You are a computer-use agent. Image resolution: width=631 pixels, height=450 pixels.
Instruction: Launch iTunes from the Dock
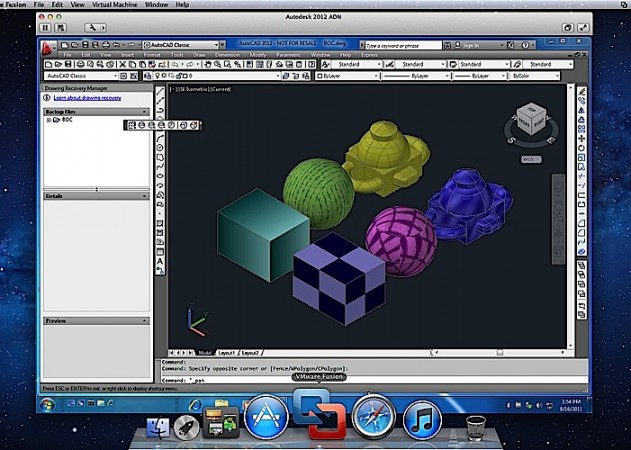[422, 418]
